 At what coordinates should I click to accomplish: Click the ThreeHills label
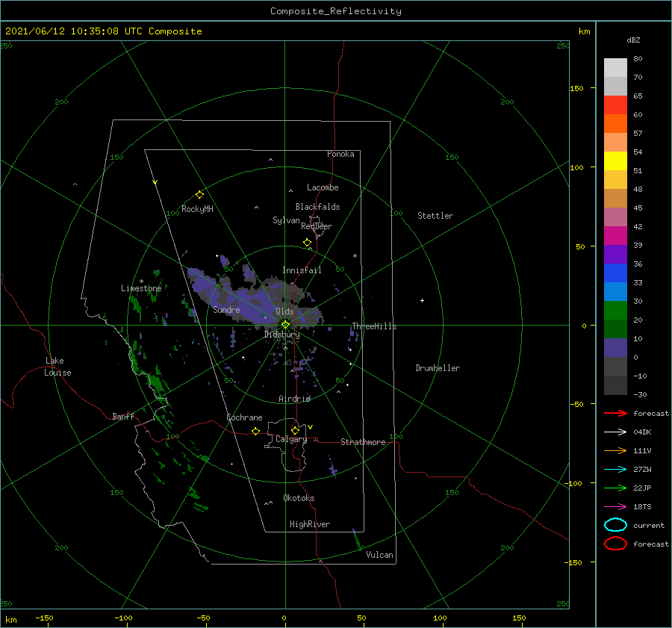[x=374, y=326]
